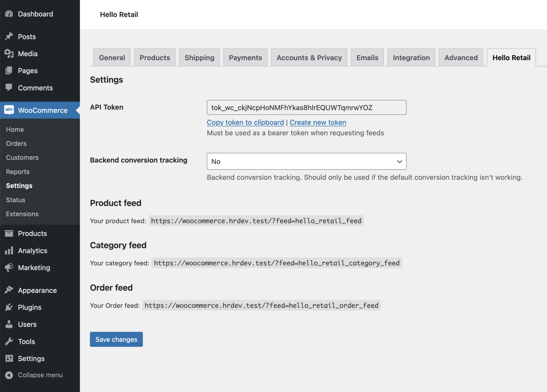Screen dimensions: 547x392
Task: Open Analytics via bar chart icon
Action: (9, 251)
